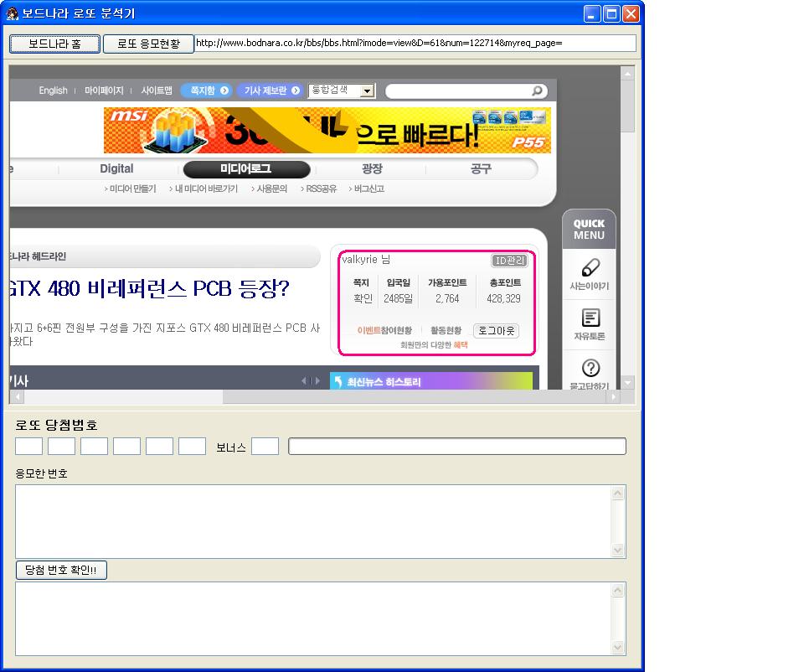The image size is (804, 672).
Task: Click the 로그아웃 button
Action: pos(496,331)
